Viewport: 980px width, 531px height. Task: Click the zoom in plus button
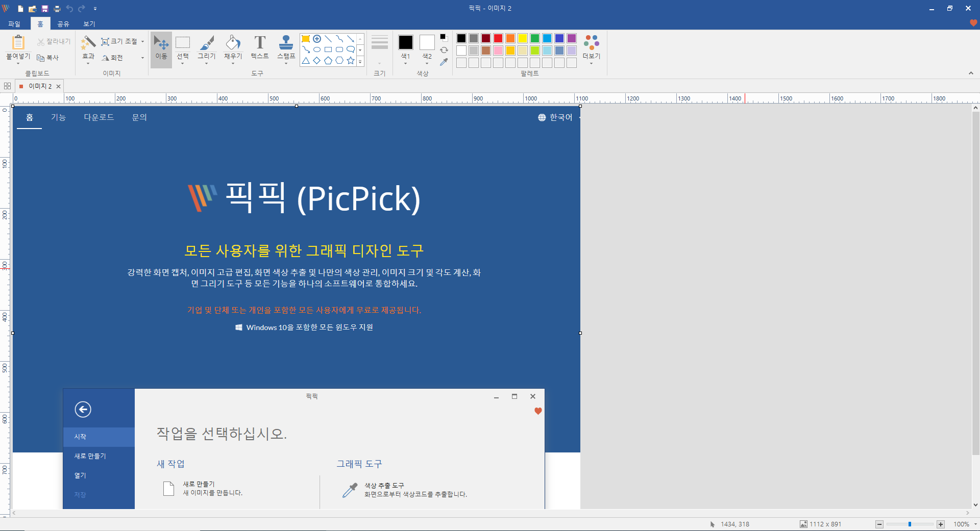click(941, 524)
